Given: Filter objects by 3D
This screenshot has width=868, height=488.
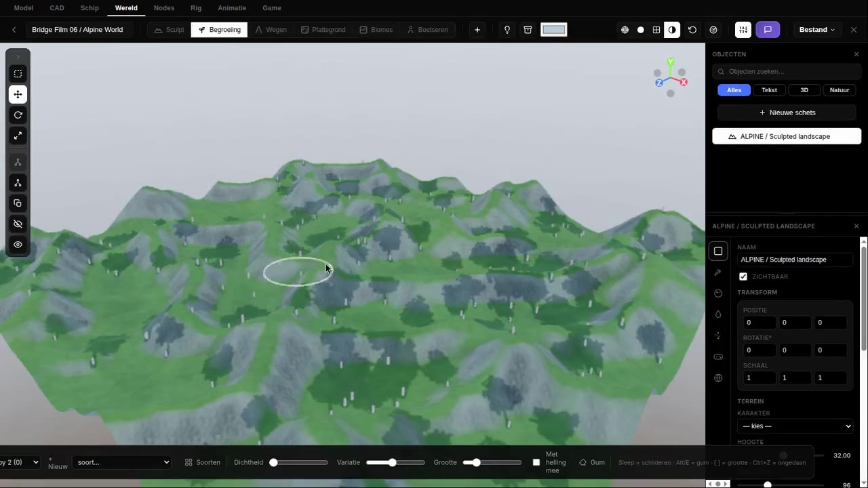Looking at the screenshot, I should tap(804, 90).
